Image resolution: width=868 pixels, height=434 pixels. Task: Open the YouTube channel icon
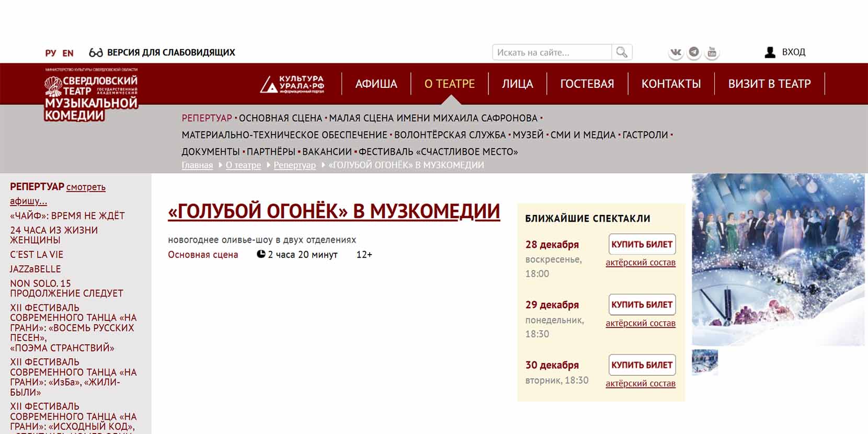tap(712, 52)
